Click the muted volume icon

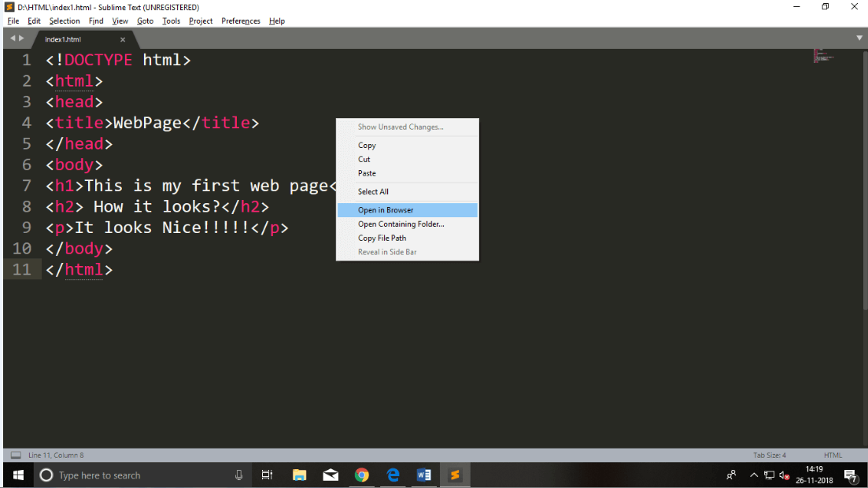(784, 475)
